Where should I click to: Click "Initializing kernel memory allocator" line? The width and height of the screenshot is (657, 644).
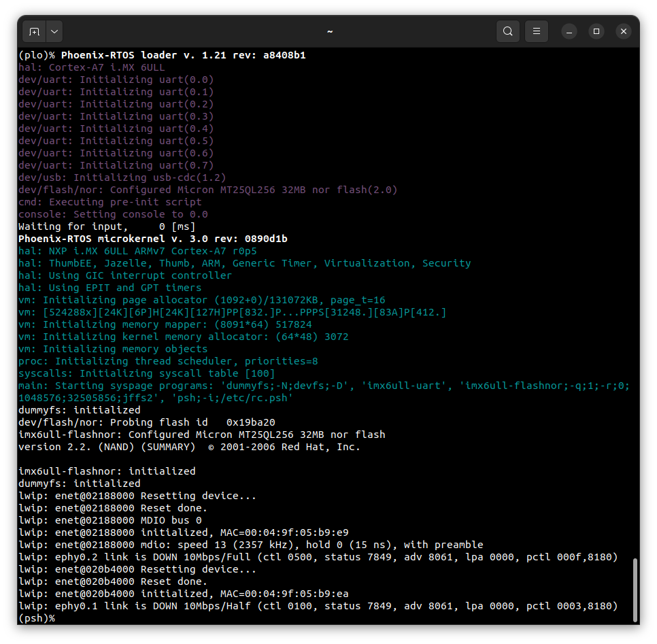point(183,337)
